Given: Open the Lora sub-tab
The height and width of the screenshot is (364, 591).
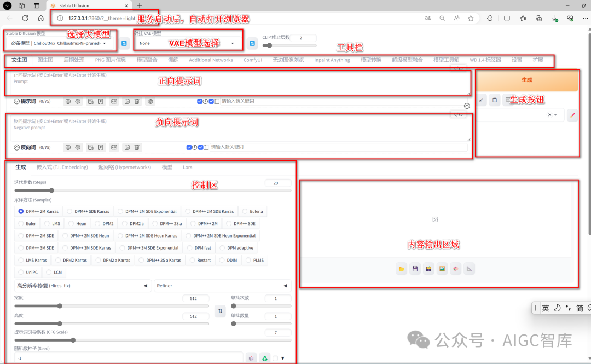Looking at the screenshot, I should click(x=187, y=167).
